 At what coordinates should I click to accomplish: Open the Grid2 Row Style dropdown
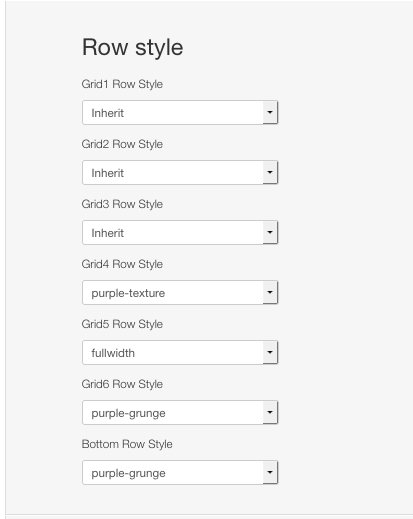(180, 173)
